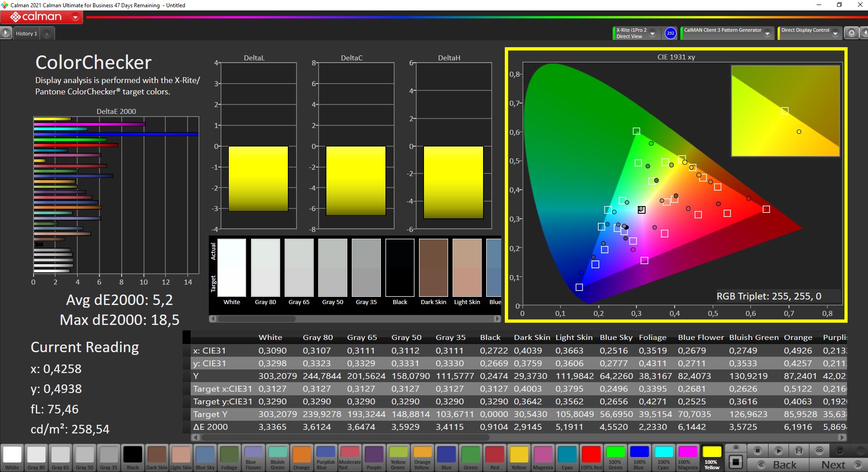Click the continuous read infinity icon

(819, 451)
